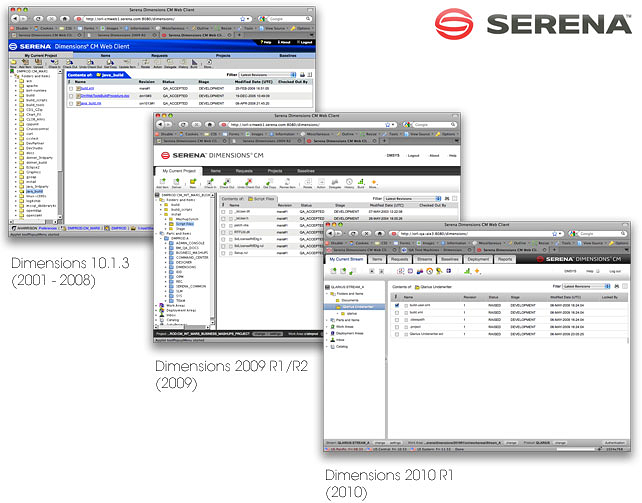Viewport: 642px width, 503px height.
Task: Click Add Item icon in Dimensions 10.1.3 toolbar
Action: [x=25, y=62]
